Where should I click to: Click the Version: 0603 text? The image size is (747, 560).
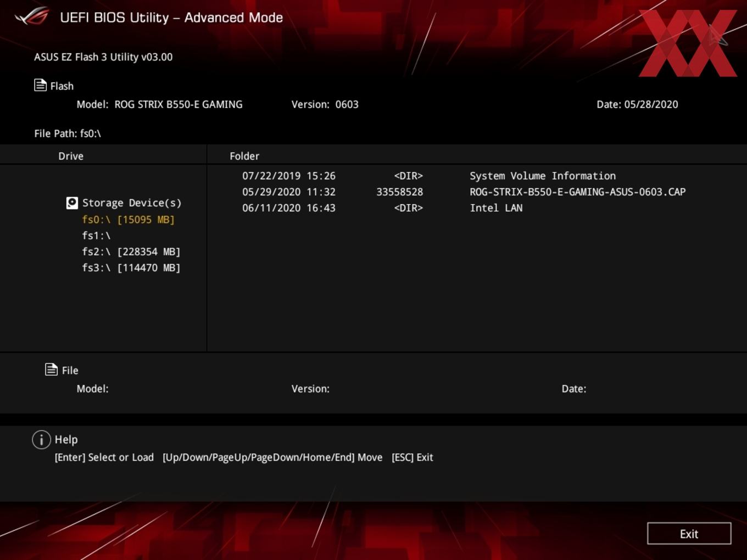click(325, 104)
